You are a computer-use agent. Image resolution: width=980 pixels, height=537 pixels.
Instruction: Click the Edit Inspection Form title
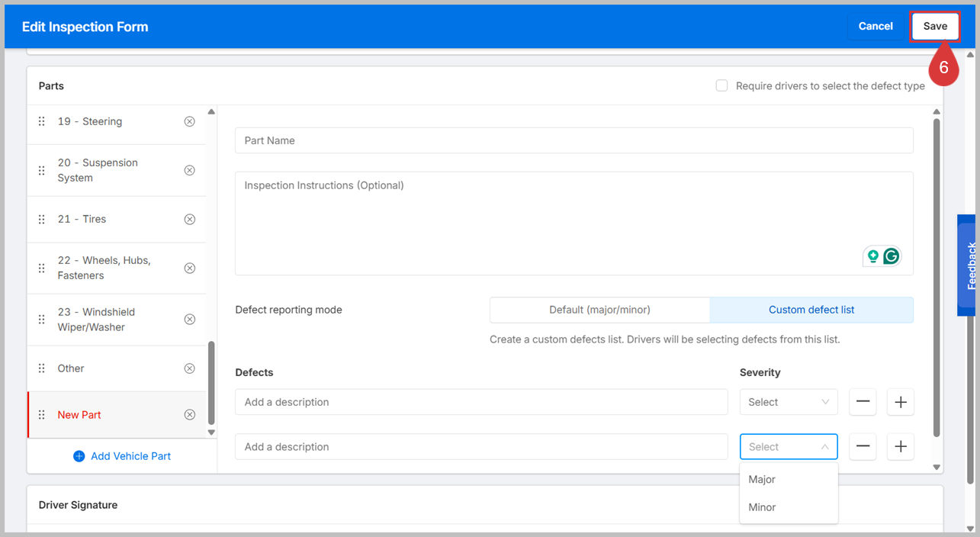click(85, 27)
